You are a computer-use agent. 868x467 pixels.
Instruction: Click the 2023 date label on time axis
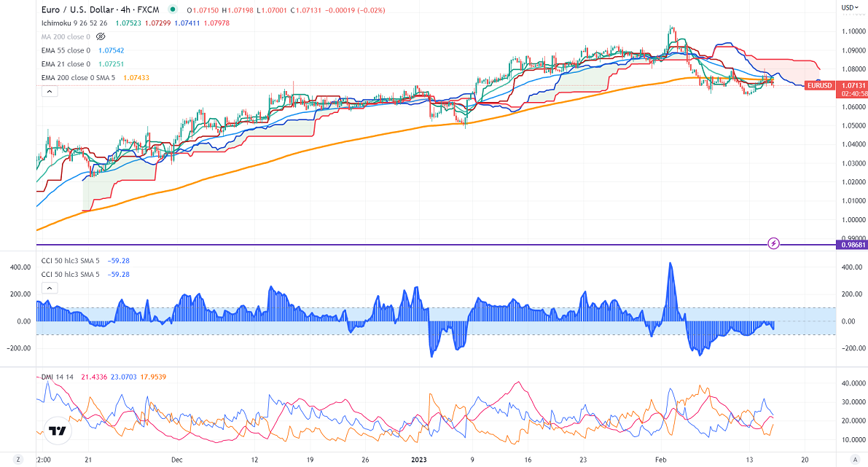420,460
